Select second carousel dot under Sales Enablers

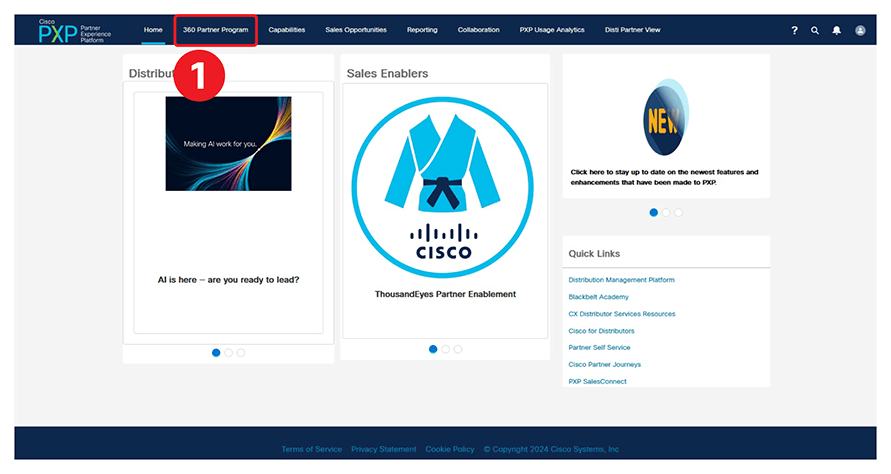pos(446,349)
